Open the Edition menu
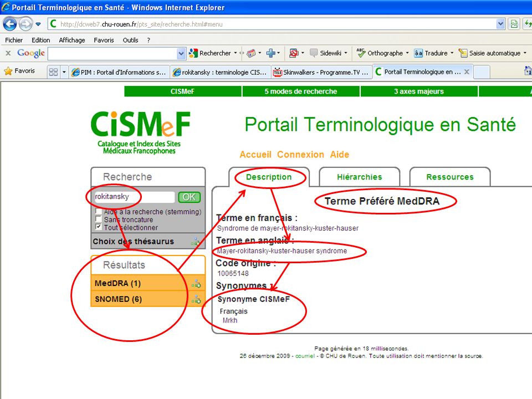 click(40, 40)
